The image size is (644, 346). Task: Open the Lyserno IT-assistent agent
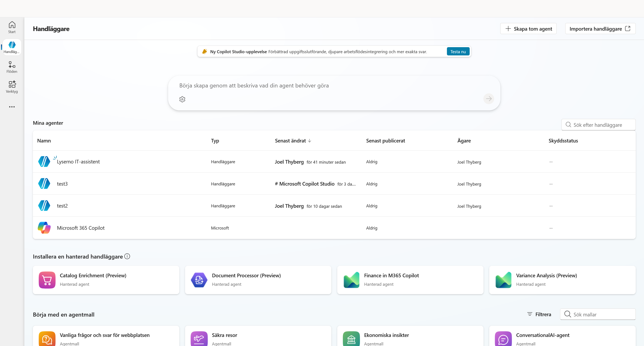point(78,162)
